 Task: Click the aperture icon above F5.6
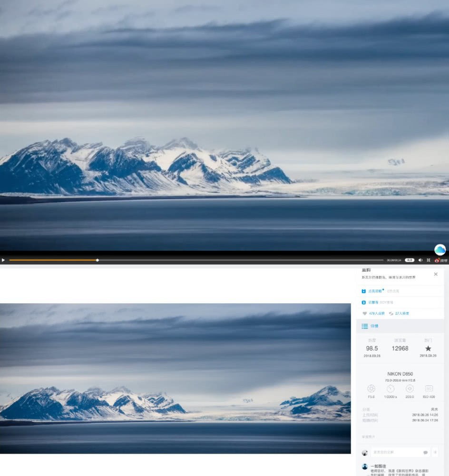(x=371, y=388)
